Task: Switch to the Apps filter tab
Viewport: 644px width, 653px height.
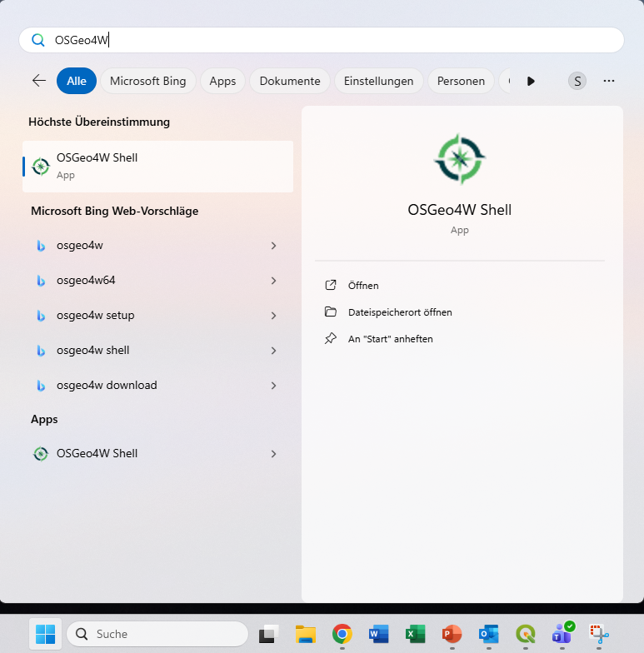Action: click(222, 81)
